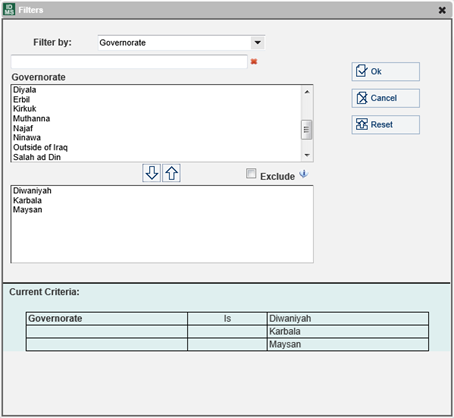Select Karbala in the selected items list
The width and height of the screenshot is (454, 418).
(x=27, y=200)
